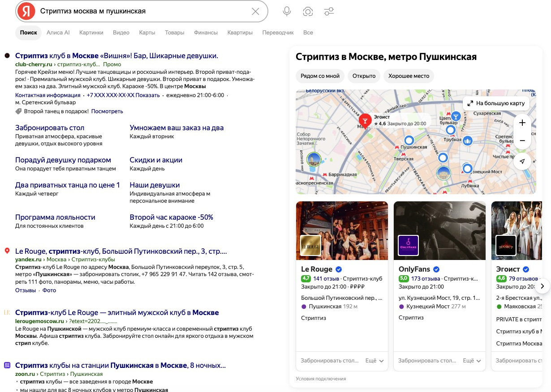551x392 pixels.
Task: Open the Картинки tab
Action: 91,33
